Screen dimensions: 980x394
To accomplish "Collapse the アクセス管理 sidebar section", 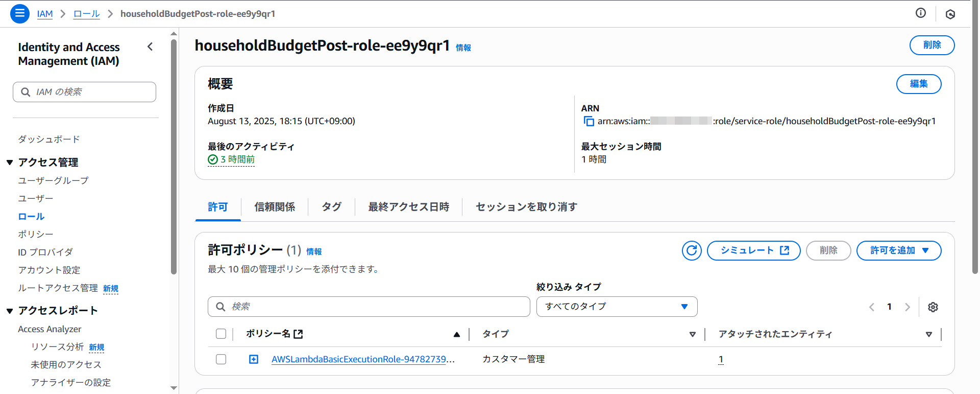I will pos(10,163).
